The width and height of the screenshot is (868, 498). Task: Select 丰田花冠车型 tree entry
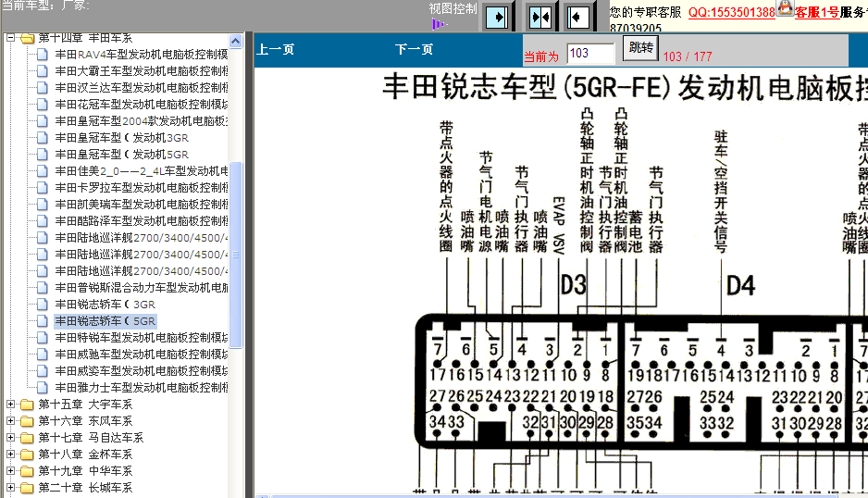tap(142, 105)
